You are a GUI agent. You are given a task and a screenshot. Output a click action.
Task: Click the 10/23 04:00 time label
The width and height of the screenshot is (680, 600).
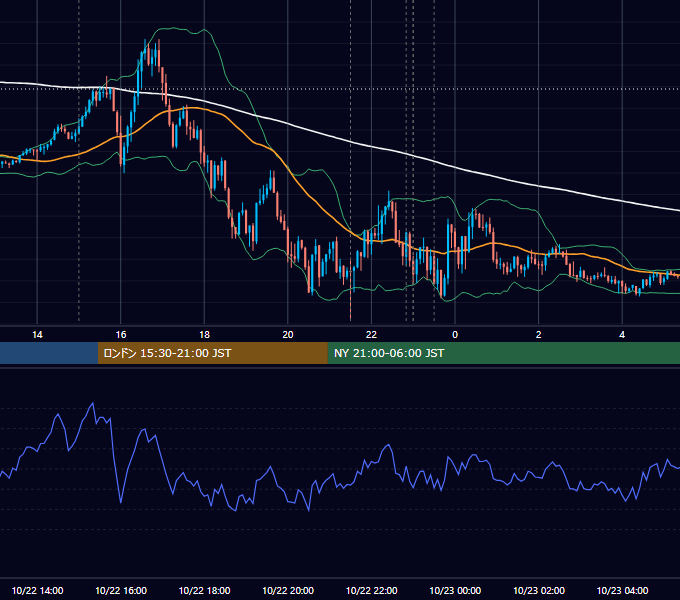[x=622, y=590]
